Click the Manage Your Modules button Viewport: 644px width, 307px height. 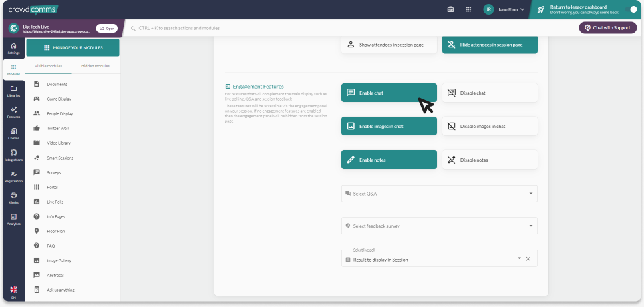73,48
